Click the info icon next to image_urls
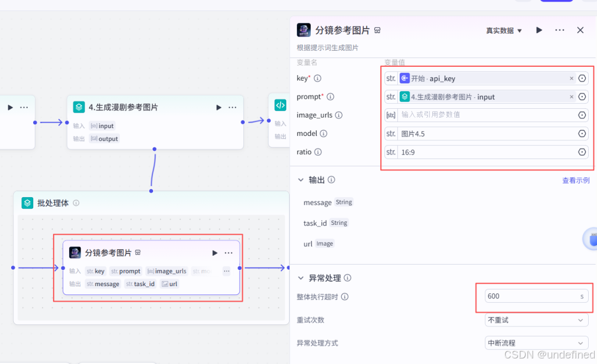Viewport: 597px width, 364px height. 338,115
